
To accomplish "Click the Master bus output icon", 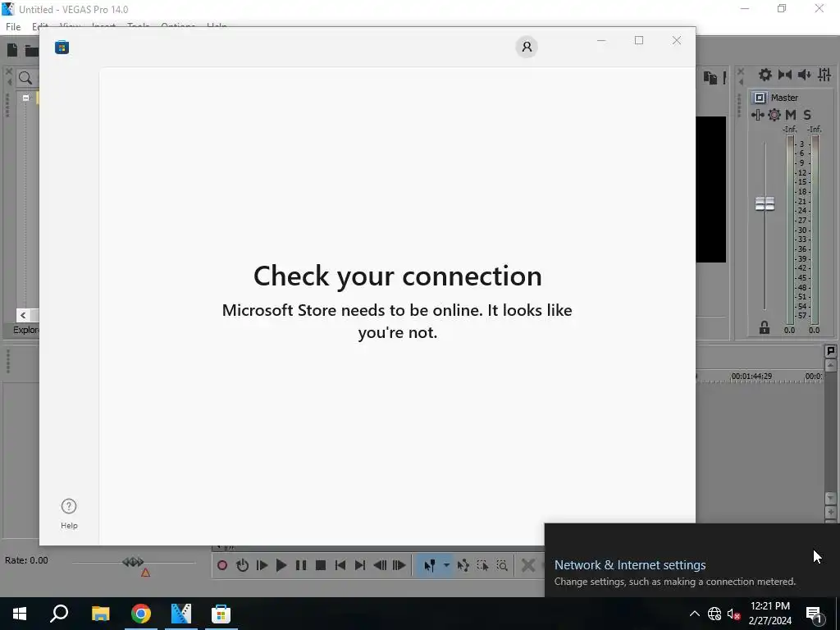I will (759, 98).
